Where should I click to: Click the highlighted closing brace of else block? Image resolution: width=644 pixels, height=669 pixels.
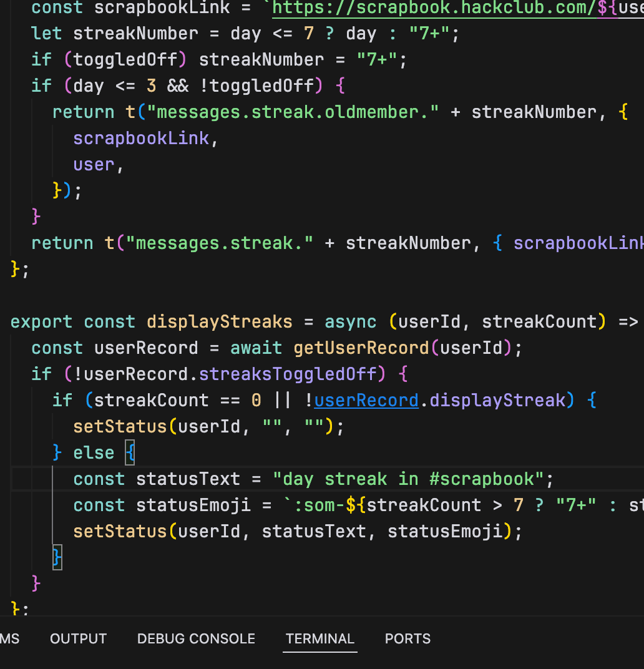[57, 557]
